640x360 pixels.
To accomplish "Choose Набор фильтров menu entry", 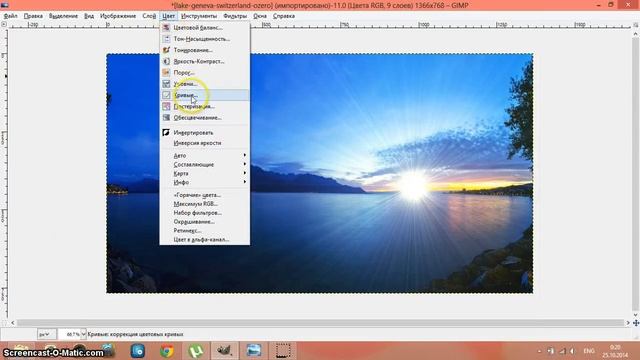I will (204, 213).
